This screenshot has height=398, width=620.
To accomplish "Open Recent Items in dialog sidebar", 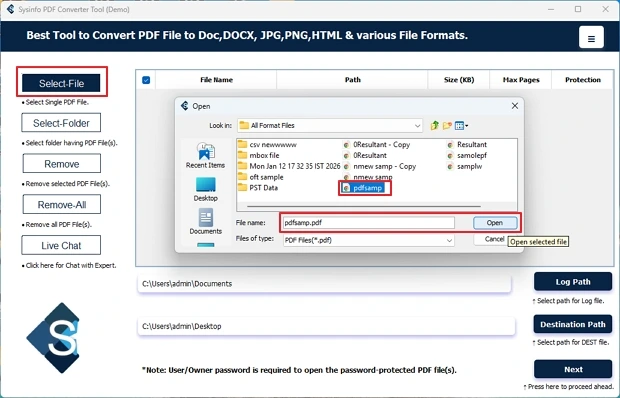I will click(x=205, y=155).
